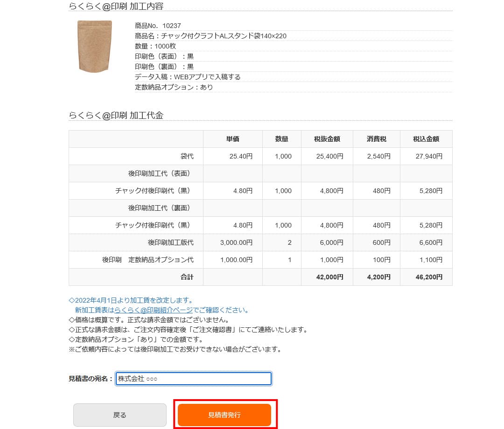The height and width of the screenshot is (429, 504).
Task: Click the 袋代 row label
Action: click(x=187, y=156)
